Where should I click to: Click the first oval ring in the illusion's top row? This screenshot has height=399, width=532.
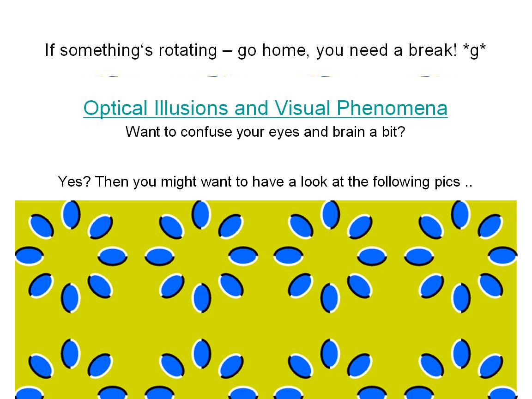[x=71, y=256]
